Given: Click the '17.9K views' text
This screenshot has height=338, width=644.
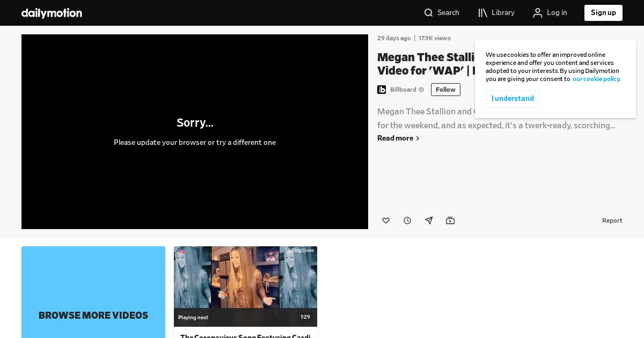Looking at the screenshot, I should 435,38.
